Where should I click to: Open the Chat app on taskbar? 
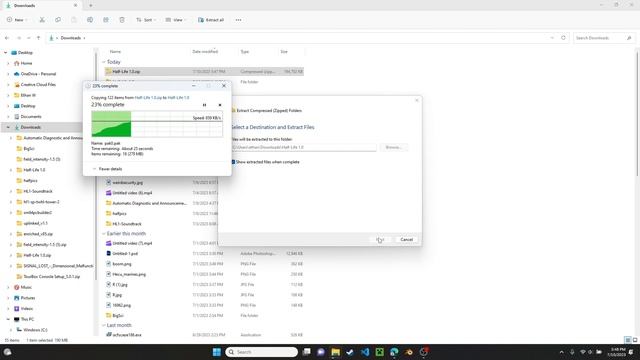tap(321, 352)
